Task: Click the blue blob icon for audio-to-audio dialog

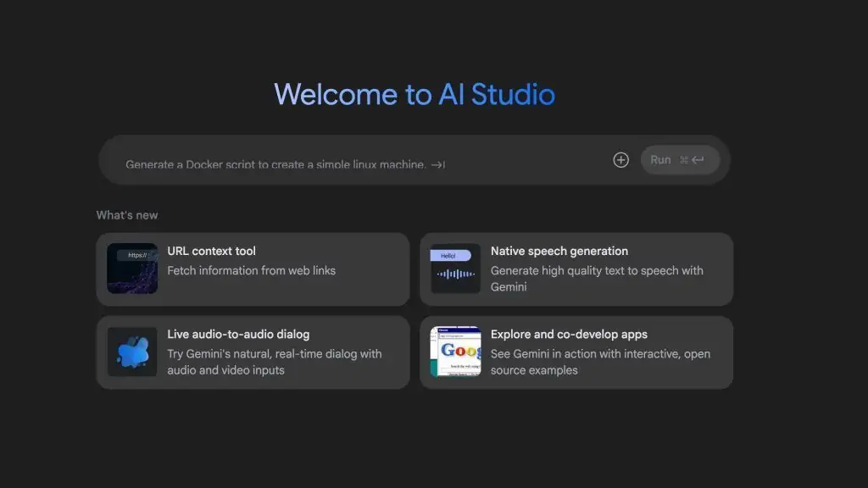Action: [131, 352]
